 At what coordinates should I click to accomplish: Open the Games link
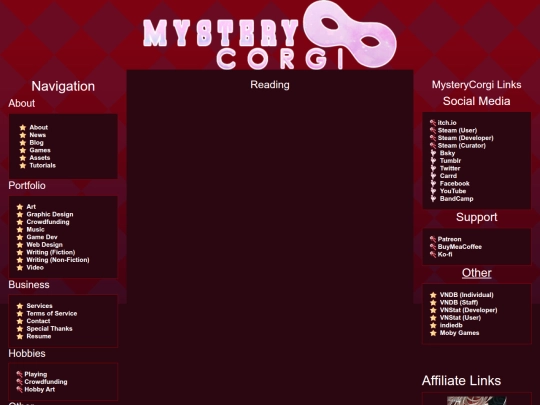point(40,150)
